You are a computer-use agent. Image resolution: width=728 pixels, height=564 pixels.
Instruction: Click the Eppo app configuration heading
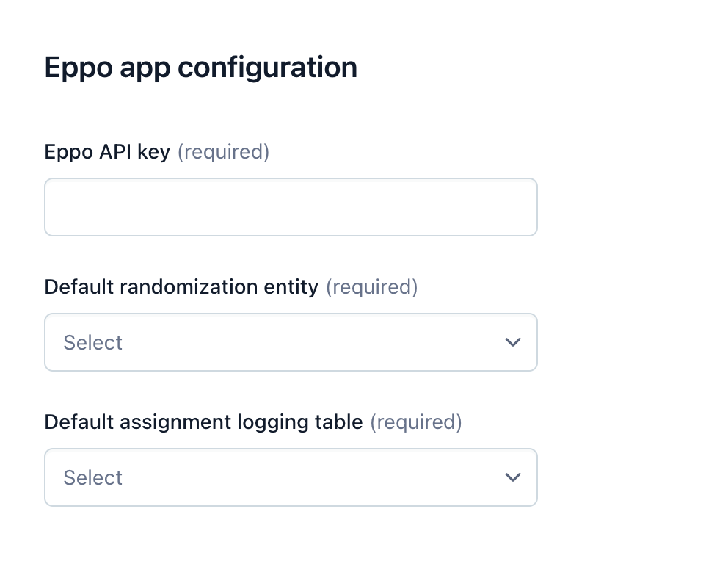click(200, 67)
